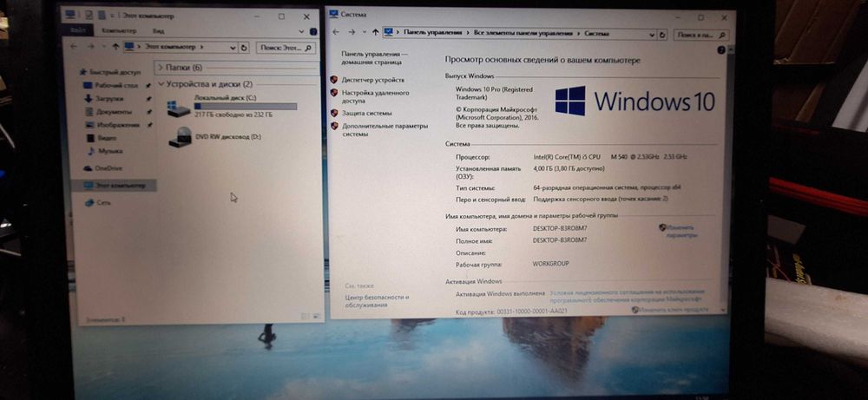Open Изображения in navigation pane
This screenshot has width=868, height=400.
tap(118, 125)
